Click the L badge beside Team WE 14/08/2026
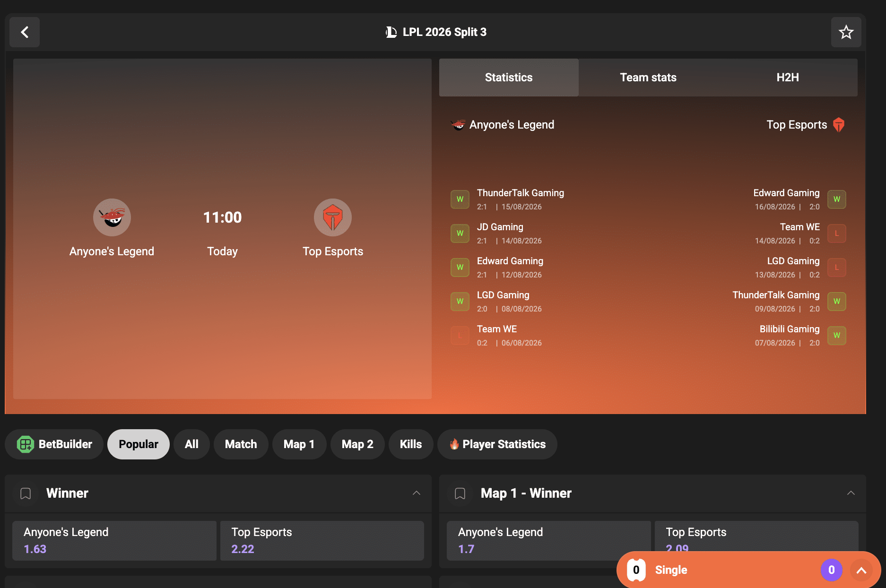This screenshot has width=886, height=588. point(837,233)
